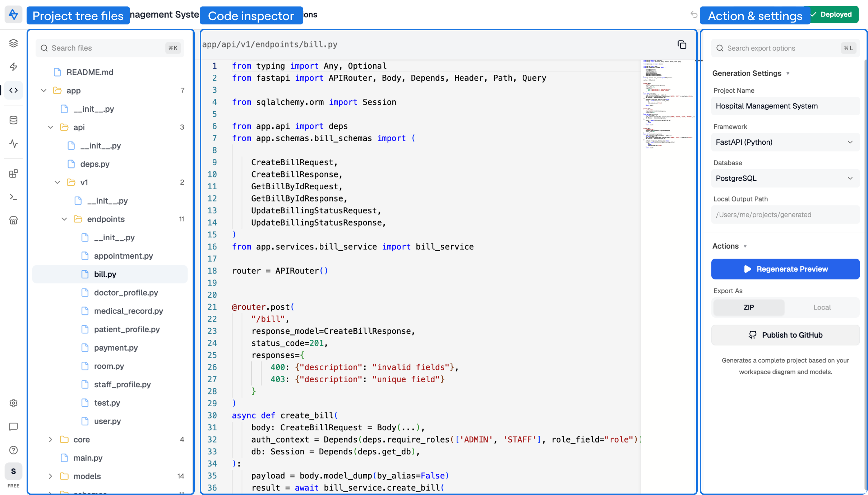Collapse the api folder
This screenshot has height=495, width=868.
(x=50, y=127)
